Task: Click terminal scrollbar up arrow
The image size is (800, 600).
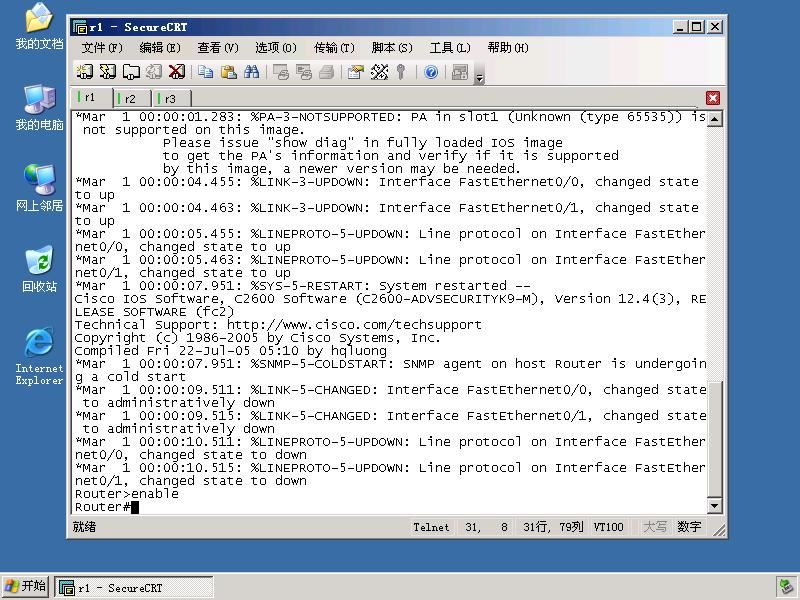Action: click(714, 119)
